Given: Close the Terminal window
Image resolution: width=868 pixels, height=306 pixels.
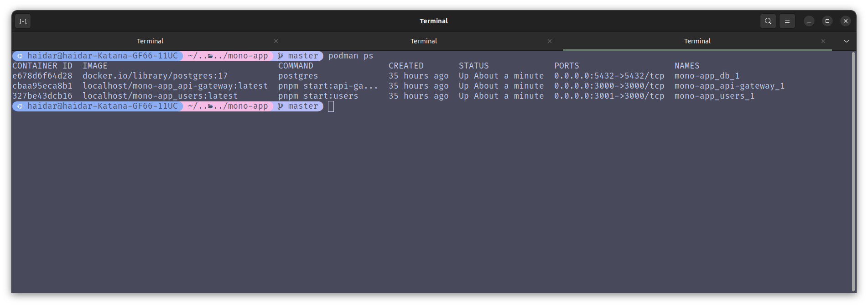Looking at the screenshot, I should [845, 21].
